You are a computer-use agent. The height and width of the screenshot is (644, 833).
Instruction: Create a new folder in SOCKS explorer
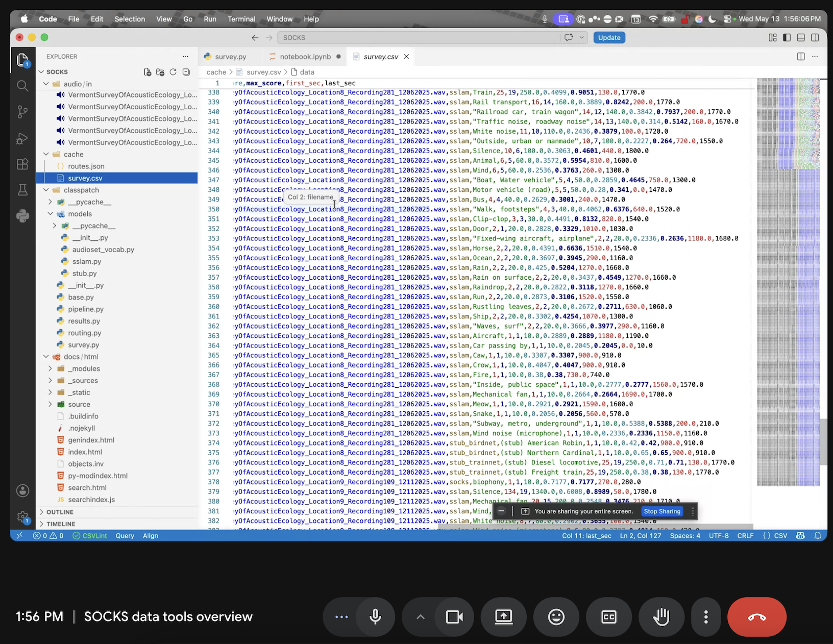[160, 72]
